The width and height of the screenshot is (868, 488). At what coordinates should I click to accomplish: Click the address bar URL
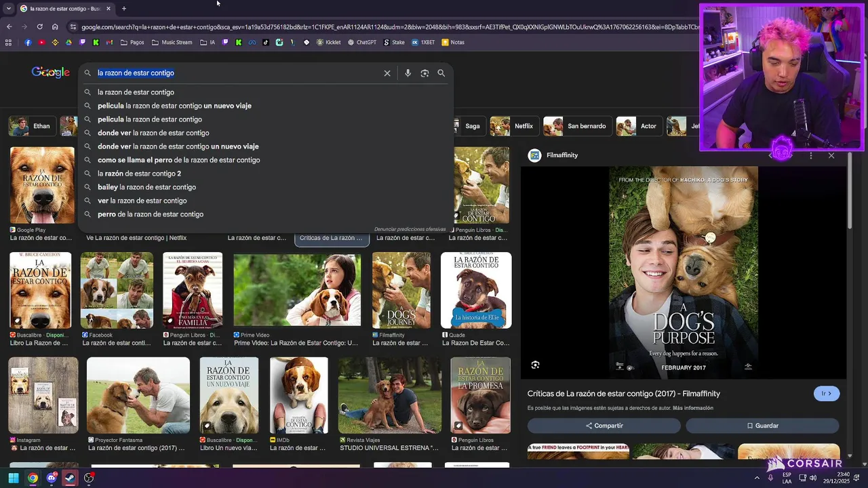click(390, 27)
